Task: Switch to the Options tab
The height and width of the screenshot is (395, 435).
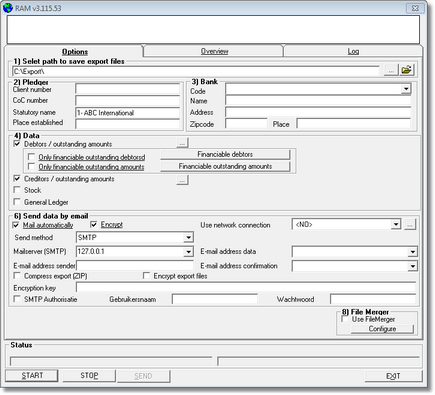Action: [75, 52]
